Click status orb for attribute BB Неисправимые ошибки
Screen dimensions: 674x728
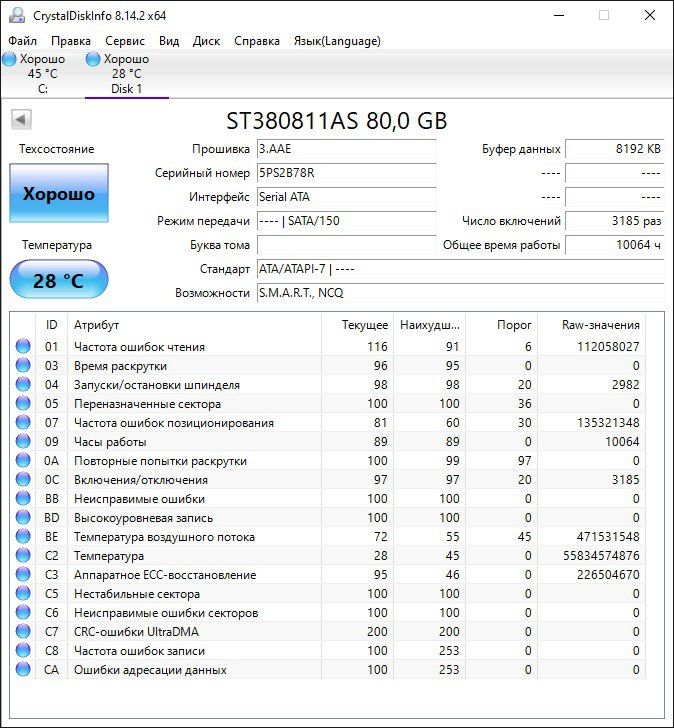tap(23, 499)
